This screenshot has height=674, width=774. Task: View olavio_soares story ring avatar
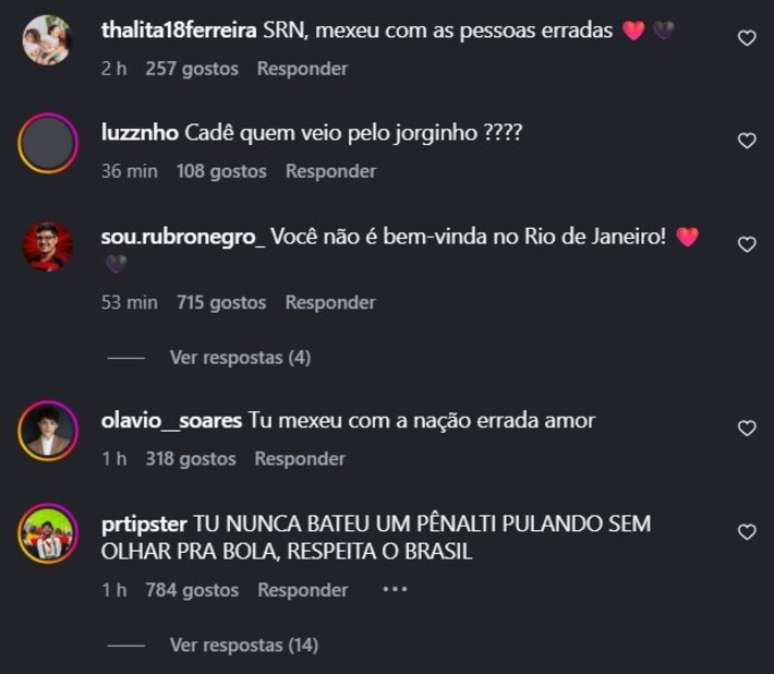click(48, 431)
